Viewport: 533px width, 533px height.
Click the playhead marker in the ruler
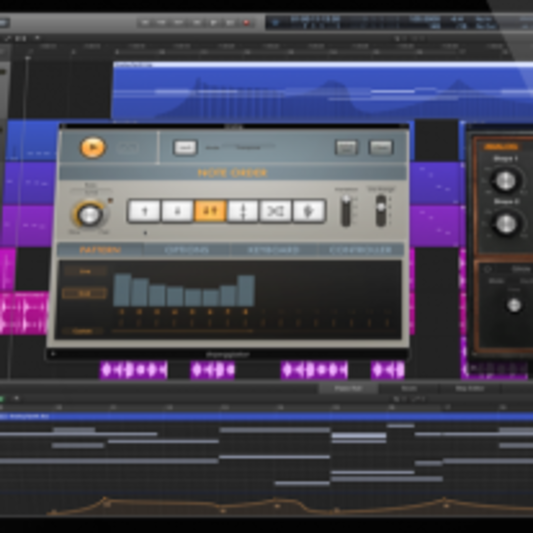(28, 58)
